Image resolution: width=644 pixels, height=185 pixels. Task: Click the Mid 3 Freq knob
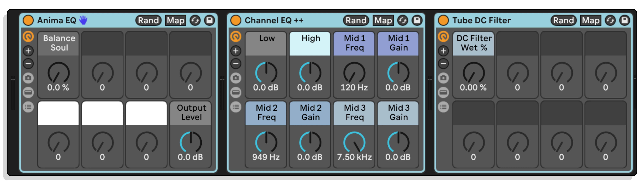[354, 142]
